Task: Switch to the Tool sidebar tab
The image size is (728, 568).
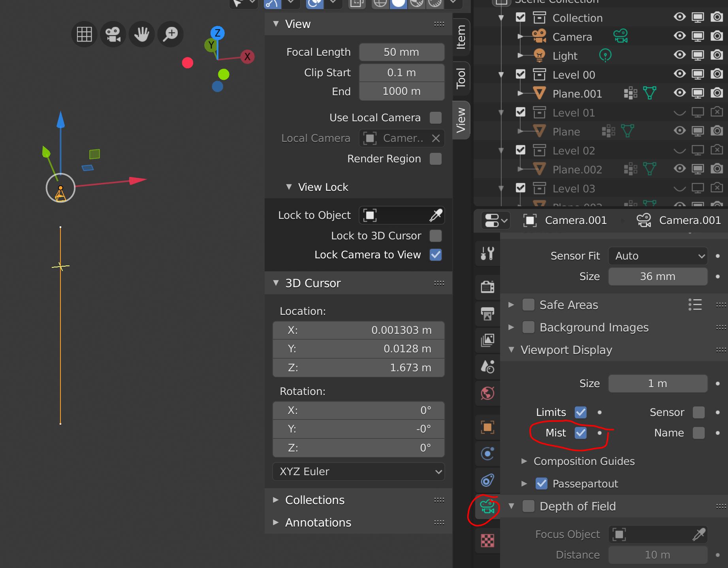Action: coord(461,78)
